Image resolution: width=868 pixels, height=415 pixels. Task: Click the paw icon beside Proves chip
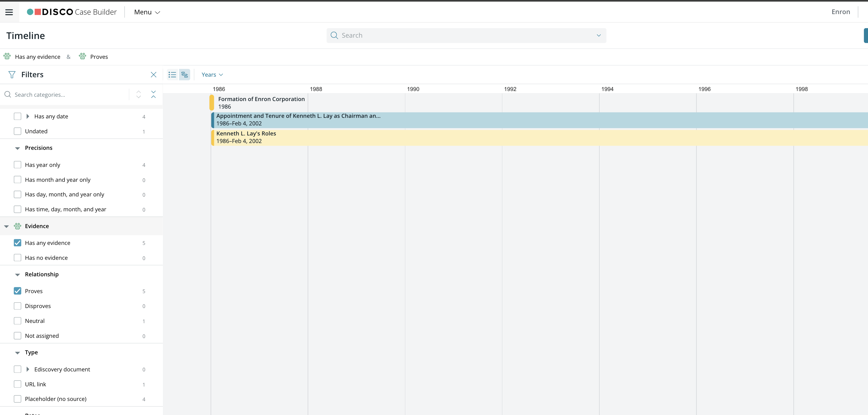[x=83, y=56]
